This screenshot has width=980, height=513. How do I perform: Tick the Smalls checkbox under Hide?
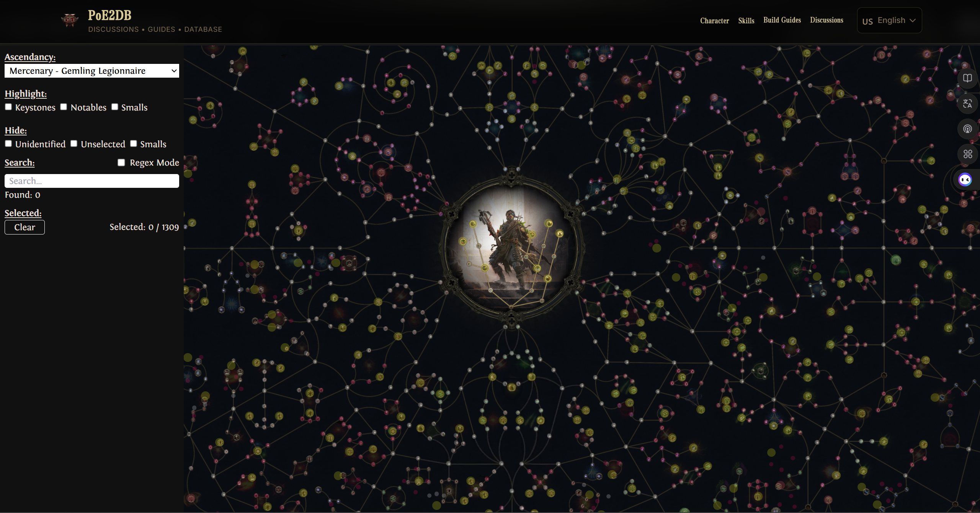134,144
